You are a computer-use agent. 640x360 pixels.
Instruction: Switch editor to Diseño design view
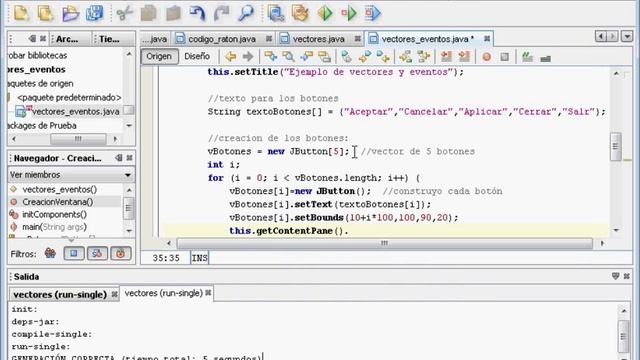197,56
